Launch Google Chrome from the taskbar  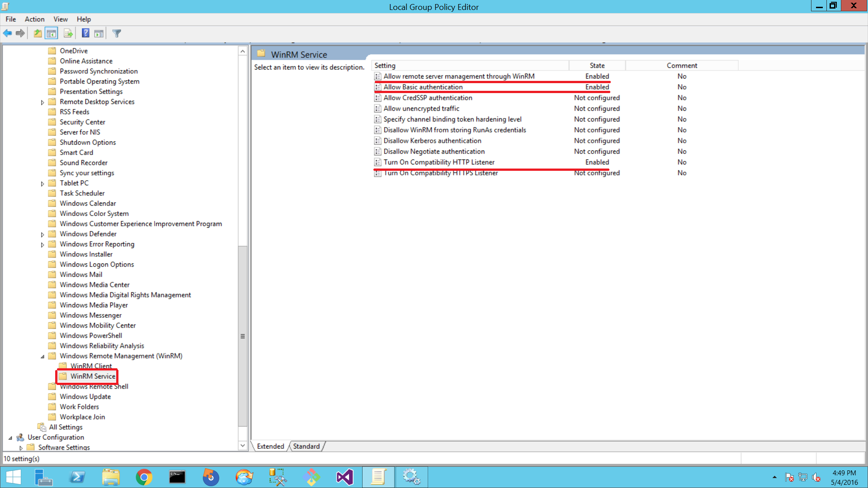coord(144,477)
